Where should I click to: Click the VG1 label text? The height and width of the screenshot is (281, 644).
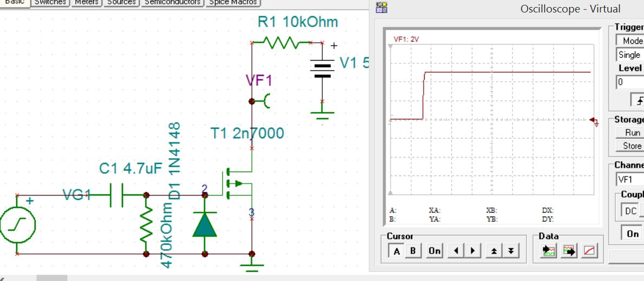tap(76, 195)
